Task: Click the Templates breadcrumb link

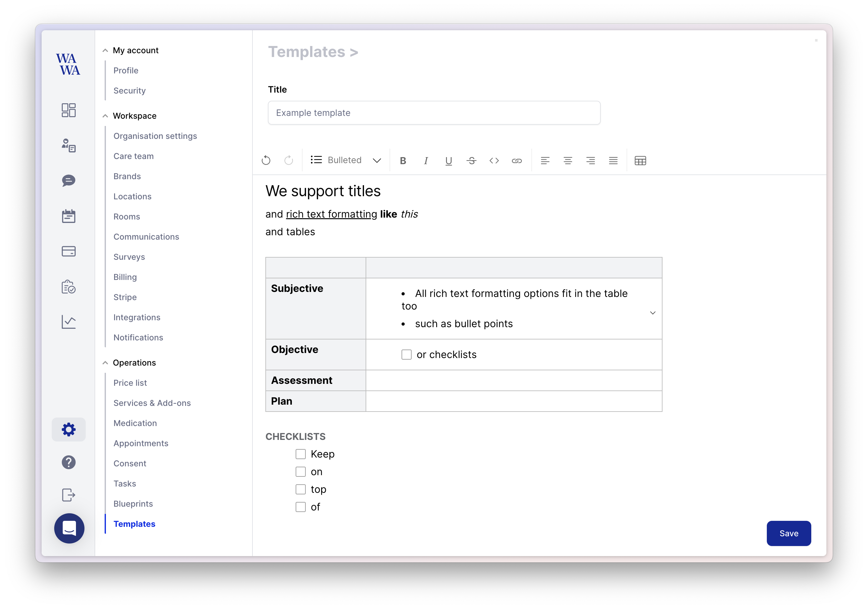Action: pos(307,52)
